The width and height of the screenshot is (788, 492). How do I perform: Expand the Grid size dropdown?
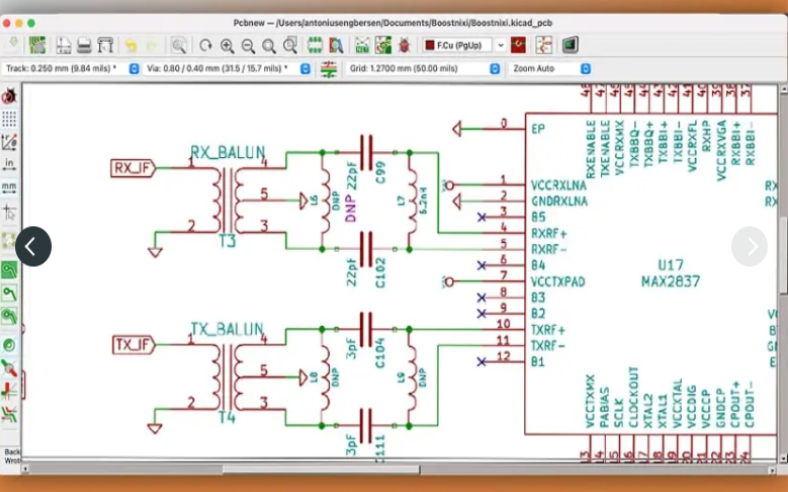click(x=494, y=69)
